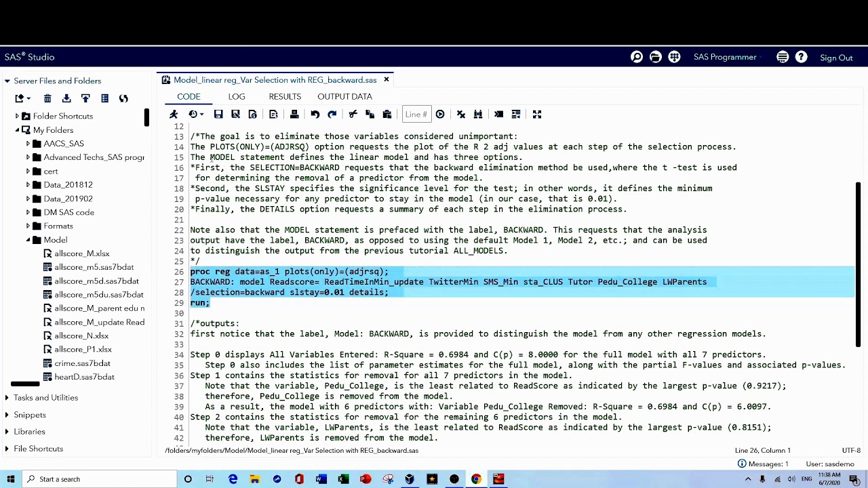
Task: Expand the Folder Shortcuts node
Action: [17, 117]
